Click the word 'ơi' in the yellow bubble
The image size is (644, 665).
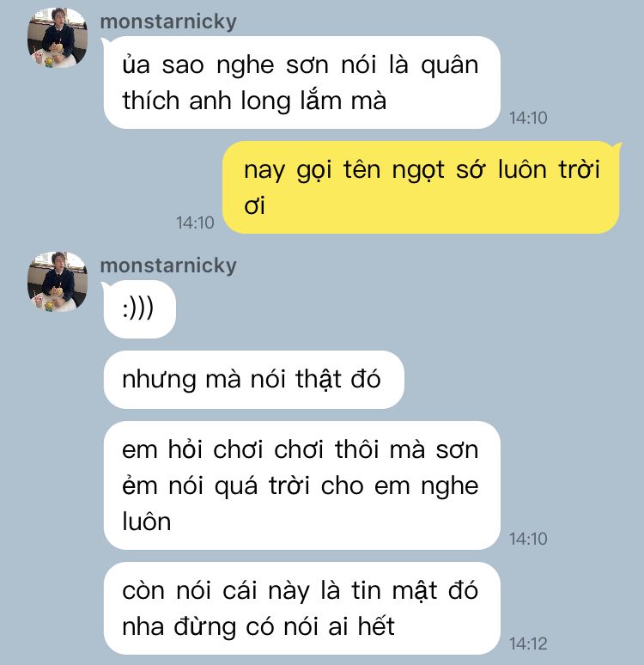(254, 205)
